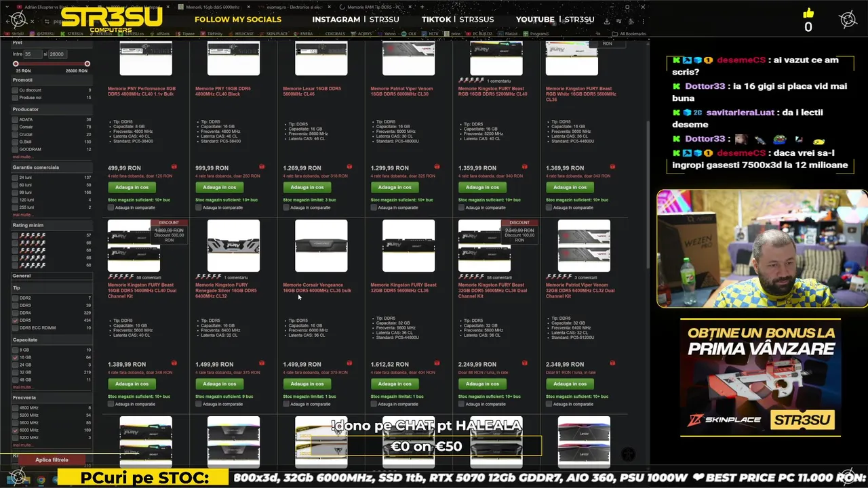The width and height of the screenshot is (868, 488).
Task: Tick the 99 luni warranty checkbox
Action: pyautogui.click(x=15, y=192)
